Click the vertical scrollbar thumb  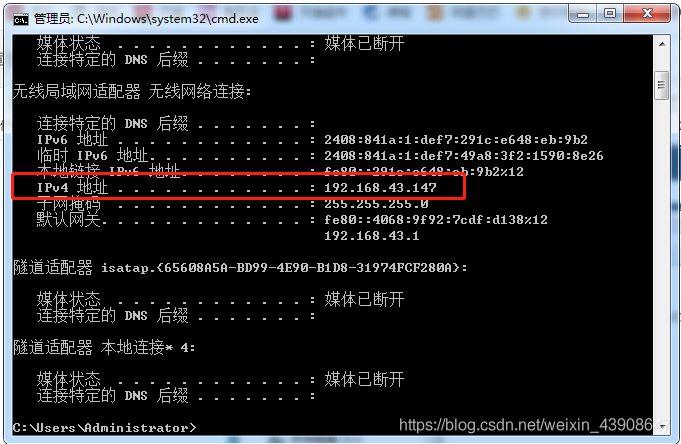click(661, 85)
